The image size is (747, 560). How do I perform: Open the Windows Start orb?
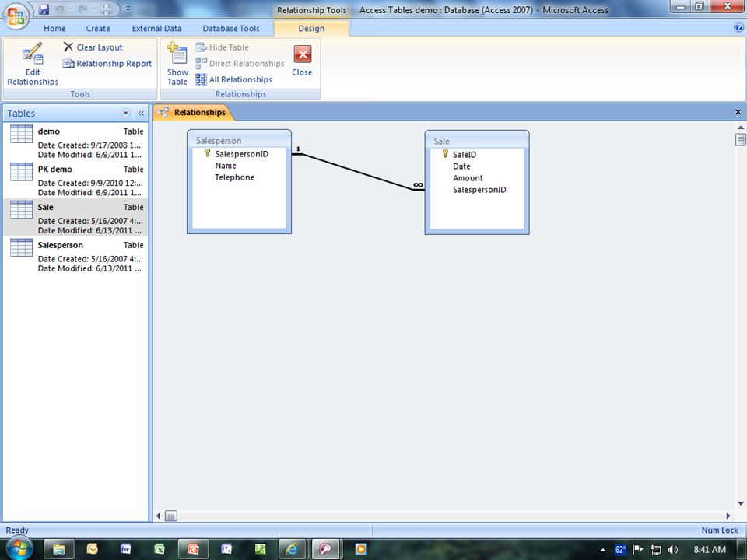(19, 548)
